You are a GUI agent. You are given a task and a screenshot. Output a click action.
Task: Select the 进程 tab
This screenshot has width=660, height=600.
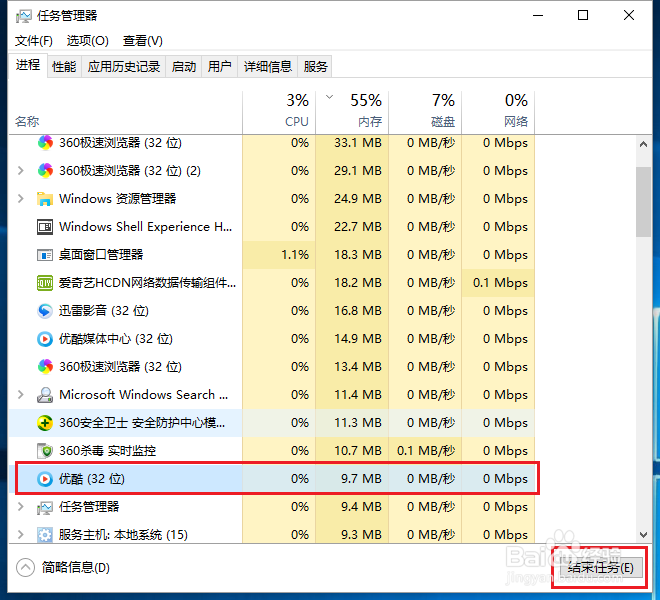28,65
